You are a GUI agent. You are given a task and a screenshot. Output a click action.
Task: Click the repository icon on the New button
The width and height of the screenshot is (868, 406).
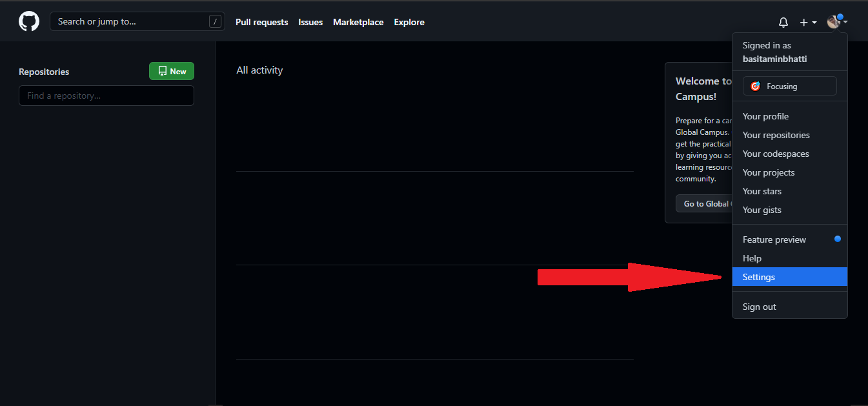tap(163, 71)
